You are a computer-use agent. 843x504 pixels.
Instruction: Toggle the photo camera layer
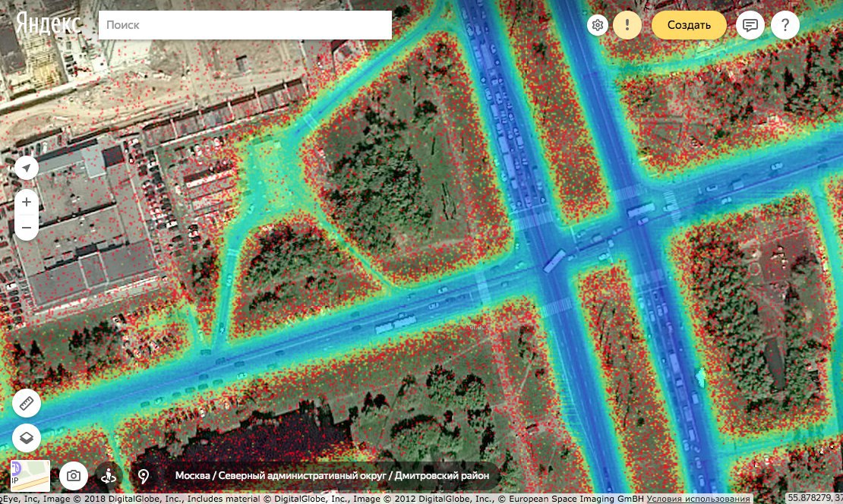click(74, 476)
